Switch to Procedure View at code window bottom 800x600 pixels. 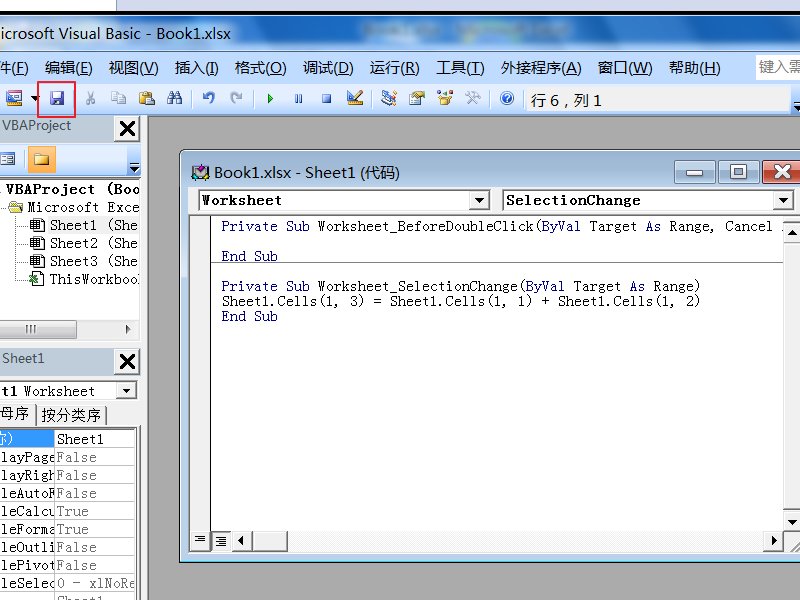[x=201, y=540]
